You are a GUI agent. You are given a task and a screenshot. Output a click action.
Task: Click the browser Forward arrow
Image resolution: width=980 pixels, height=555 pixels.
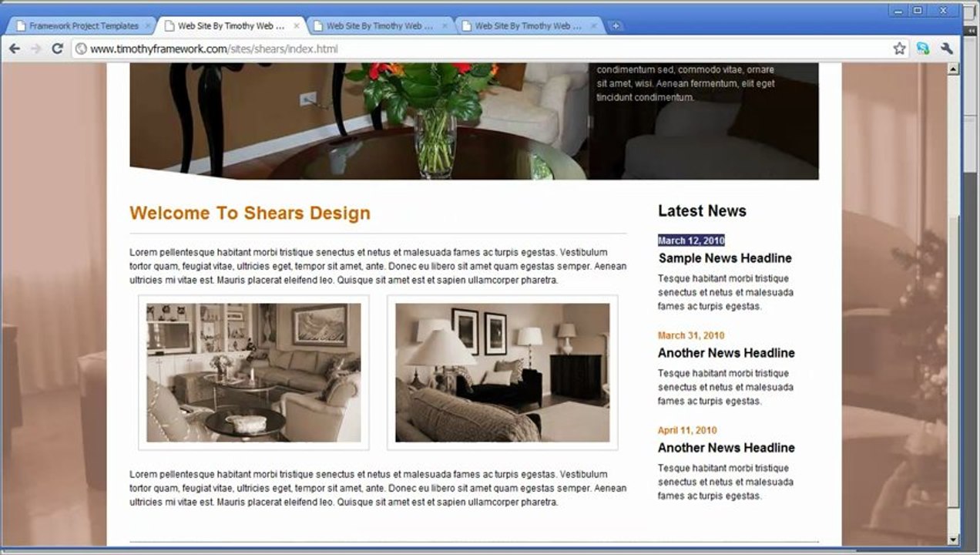(35, 49)
